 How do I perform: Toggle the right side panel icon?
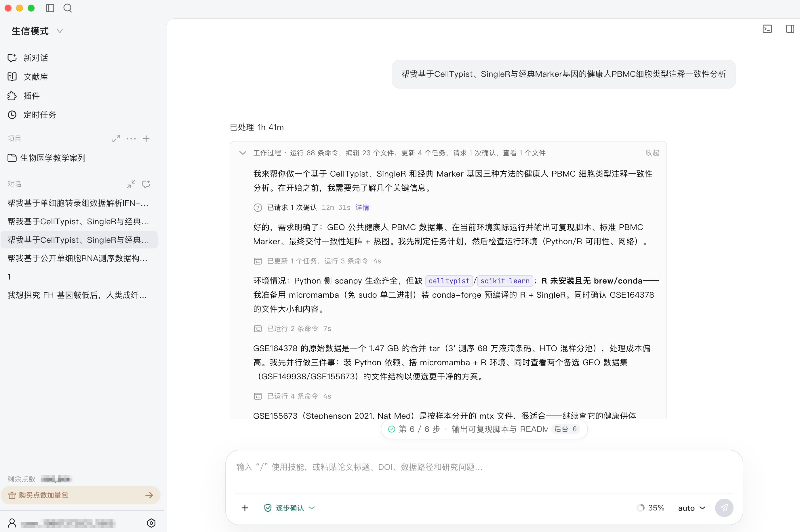click(790, 29)
